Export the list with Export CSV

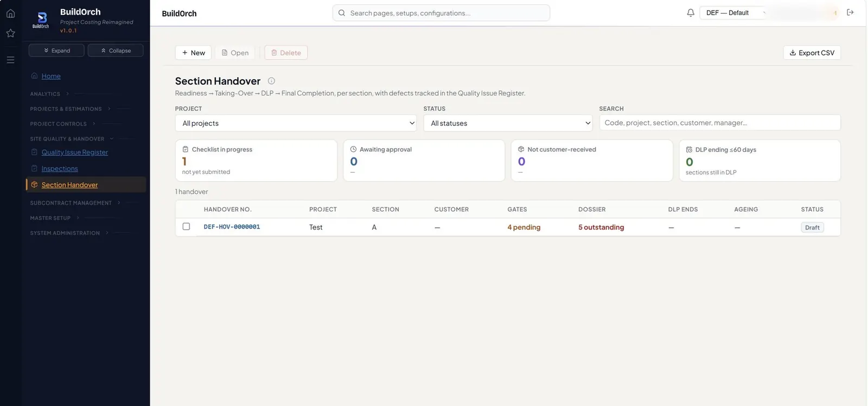click(812, 53)
